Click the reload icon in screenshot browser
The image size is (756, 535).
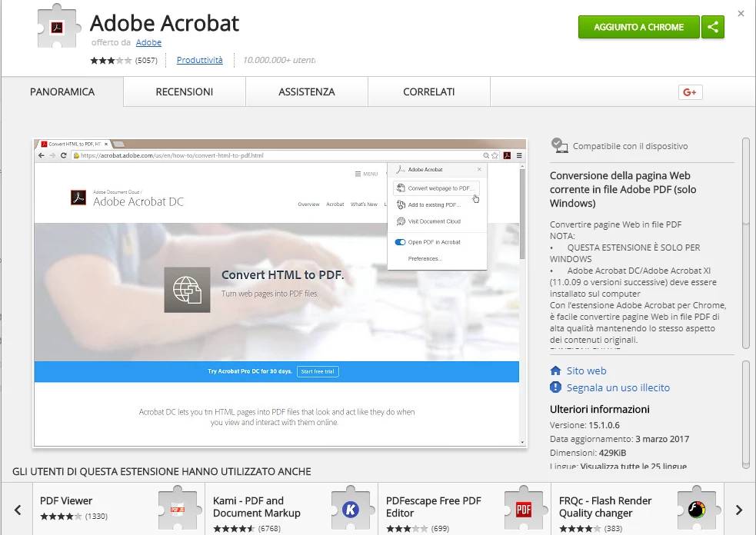coord(63,155)
